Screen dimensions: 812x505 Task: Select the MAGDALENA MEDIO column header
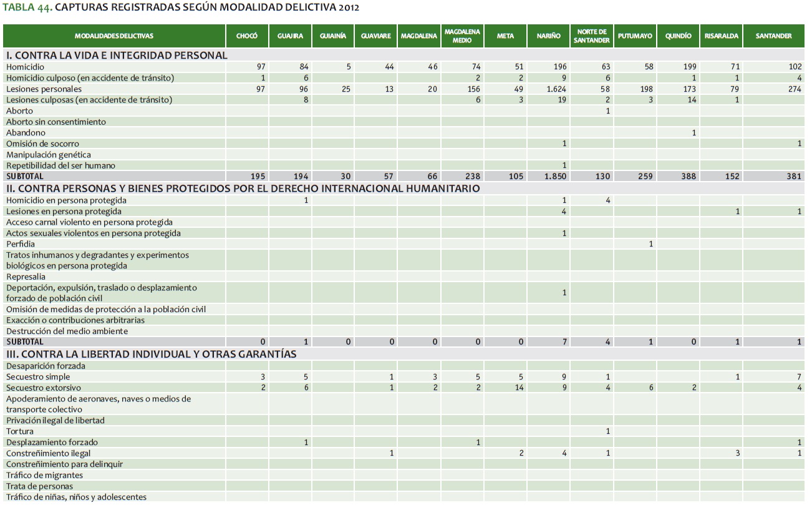pos(462,36)
